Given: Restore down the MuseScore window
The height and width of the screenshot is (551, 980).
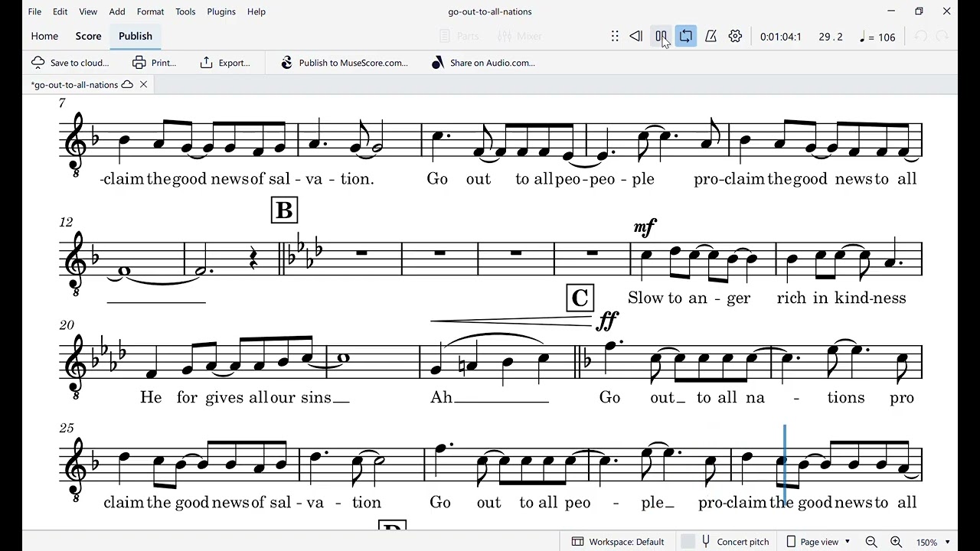Looking at the screenshot, I should pyautogui.click(x=919, y=11).
